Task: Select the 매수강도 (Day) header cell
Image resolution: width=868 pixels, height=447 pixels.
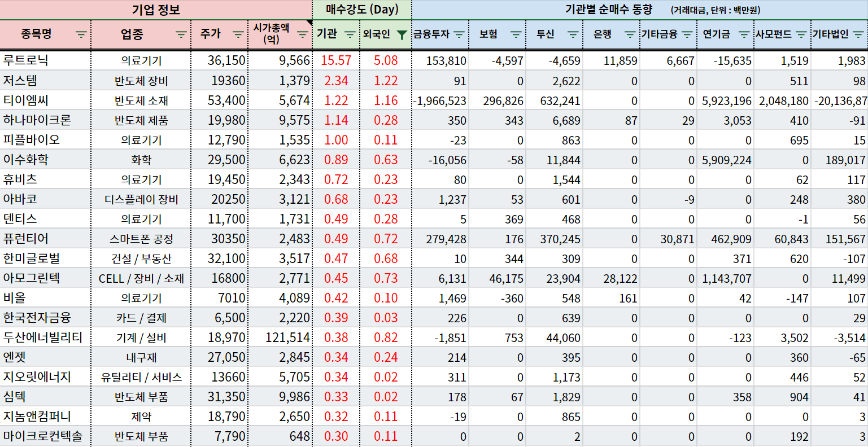Action: [x=362, y=10]
